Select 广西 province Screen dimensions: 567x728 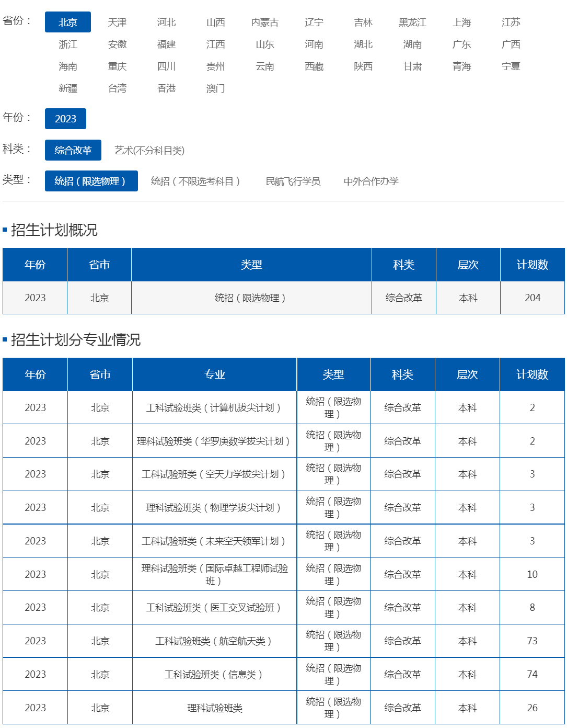[x=511, y=44]
